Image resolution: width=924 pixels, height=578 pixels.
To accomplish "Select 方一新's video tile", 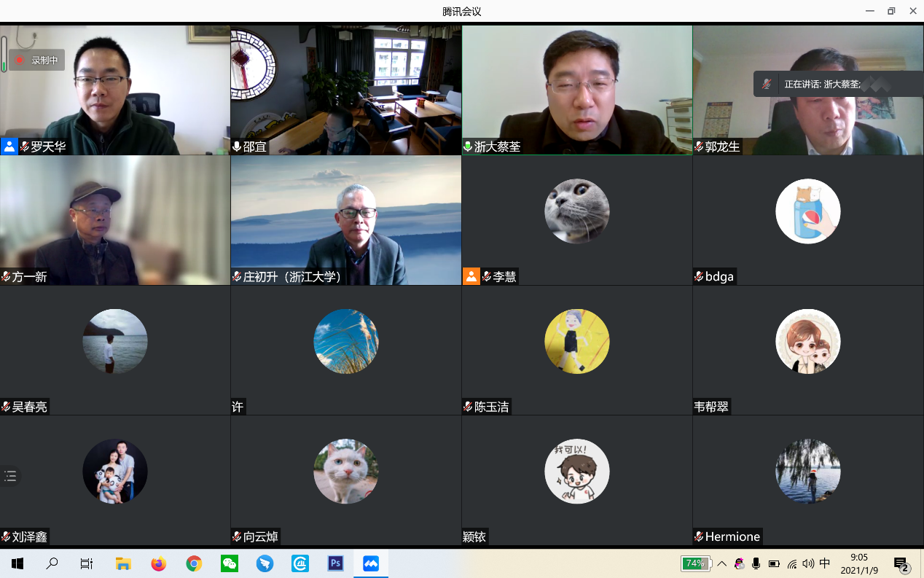I will (x=115, y=220).
